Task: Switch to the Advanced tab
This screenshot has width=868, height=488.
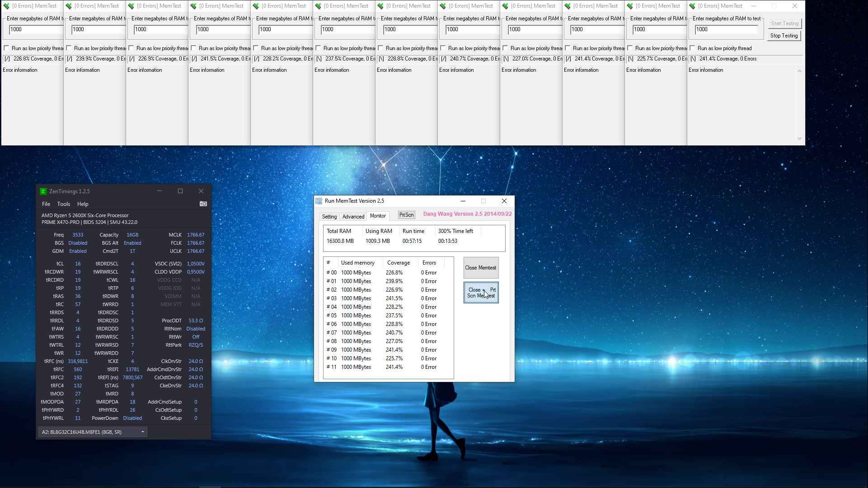Action: pyautogui.click(x=353, y=217)
